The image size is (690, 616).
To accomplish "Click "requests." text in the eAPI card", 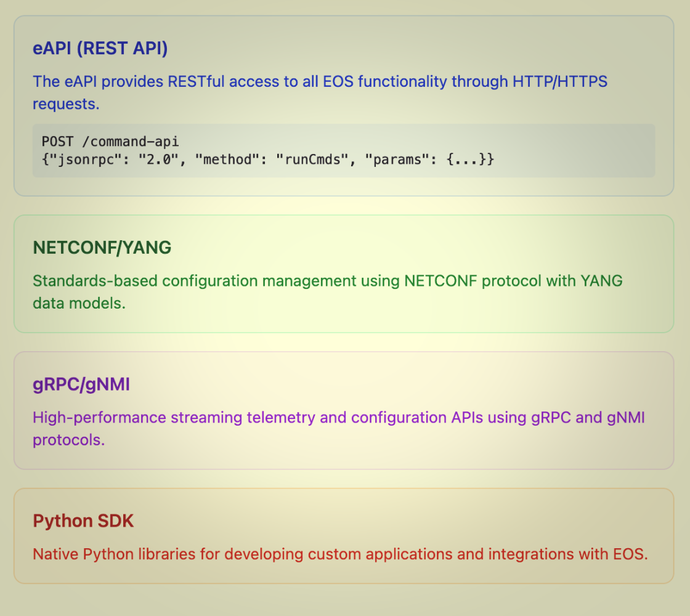I will coord(66,104).
